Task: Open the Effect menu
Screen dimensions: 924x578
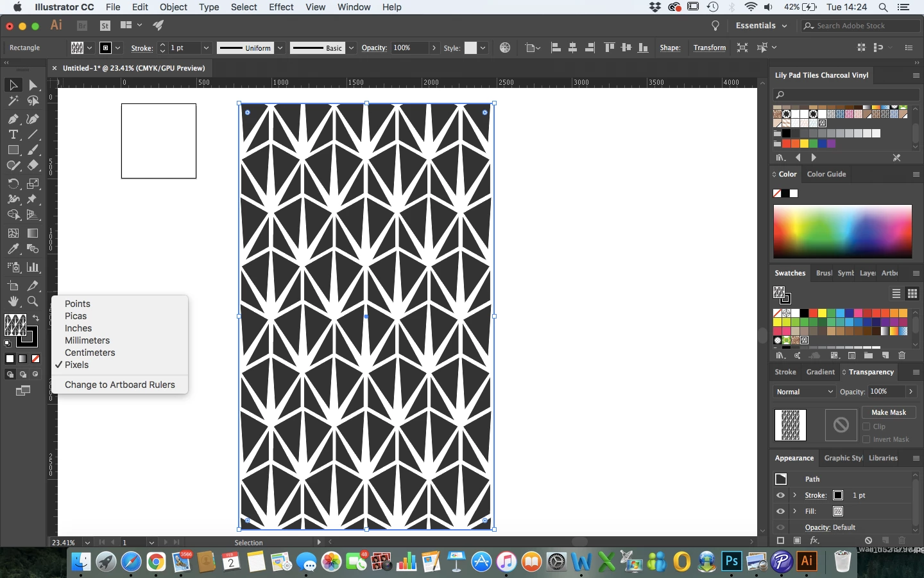Action: point(281,7)
